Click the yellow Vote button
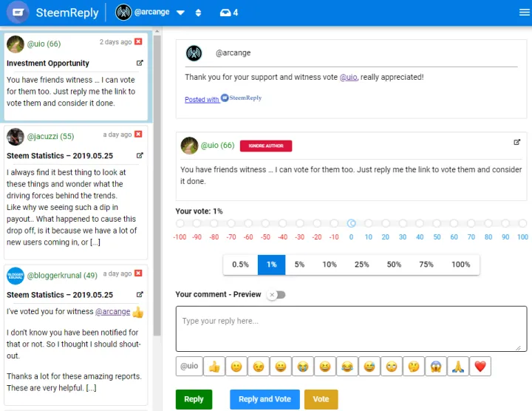The width and height of the screenshot is (532, 411). click(321, 399)
